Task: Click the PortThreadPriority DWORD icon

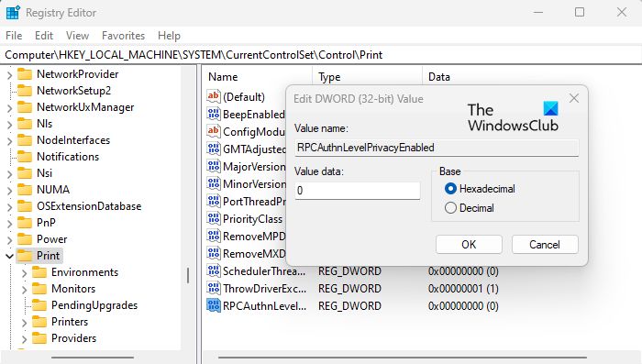Action: coord(214,201)
